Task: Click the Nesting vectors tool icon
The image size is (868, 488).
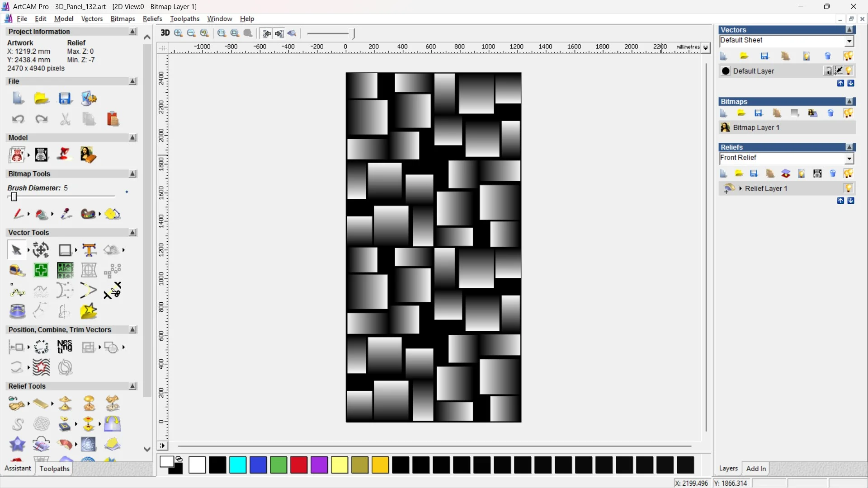Action: tap(65, 347)
